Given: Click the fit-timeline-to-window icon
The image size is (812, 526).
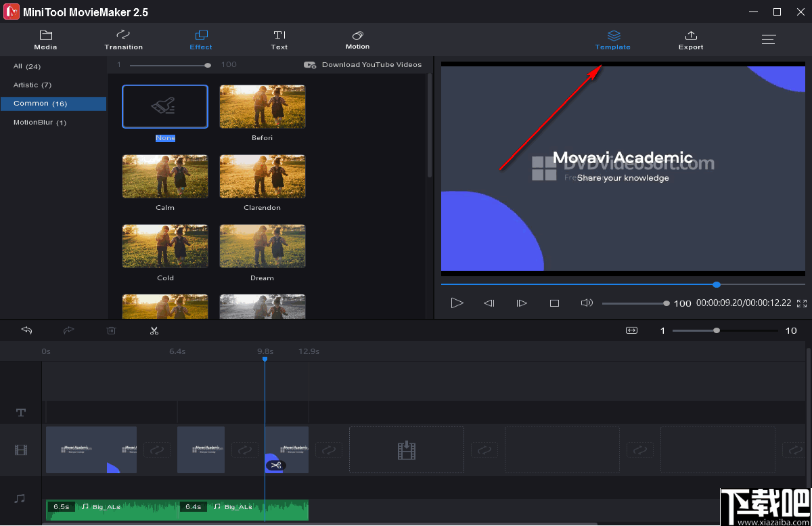Looking at the screenshot, I should (631, 330).
